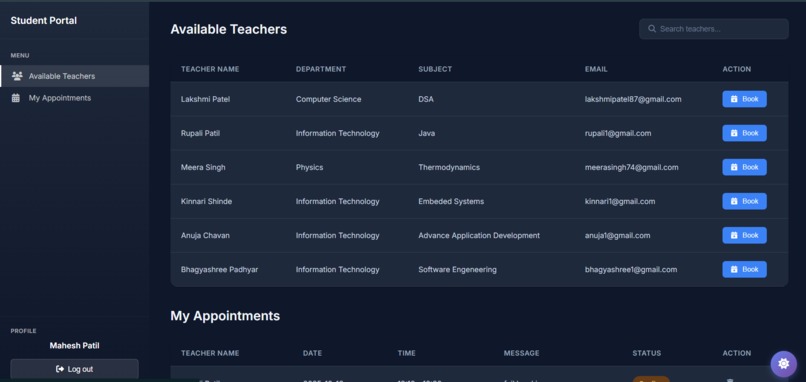Click the email anuja1@gmail.com

[x=617, y=235]
